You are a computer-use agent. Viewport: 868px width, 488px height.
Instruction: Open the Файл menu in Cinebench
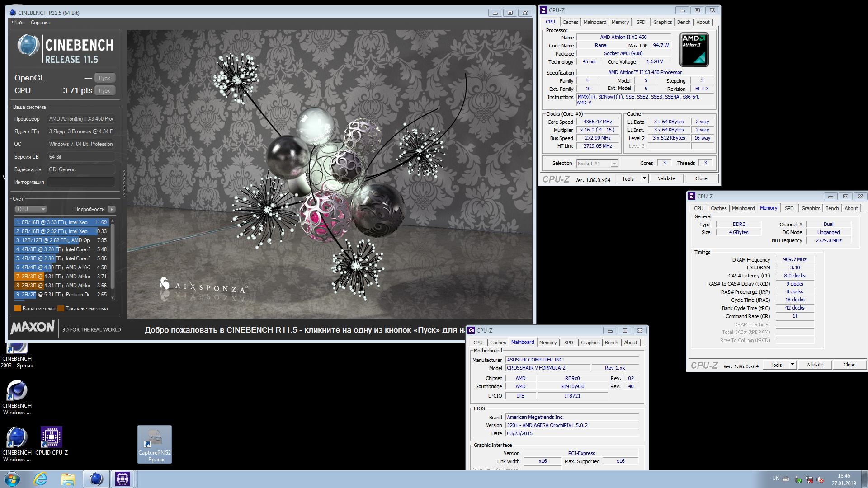coord(19,23)
